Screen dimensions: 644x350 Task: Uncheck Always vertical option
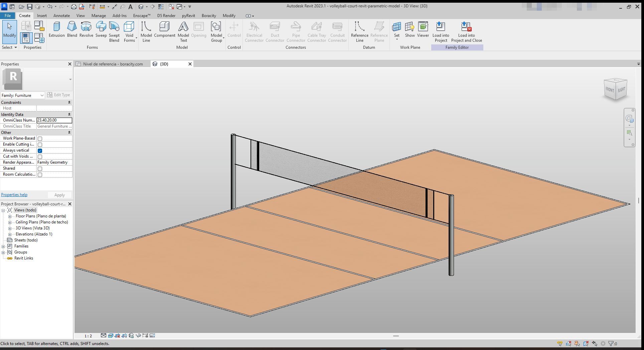click(x=40, y=151)
